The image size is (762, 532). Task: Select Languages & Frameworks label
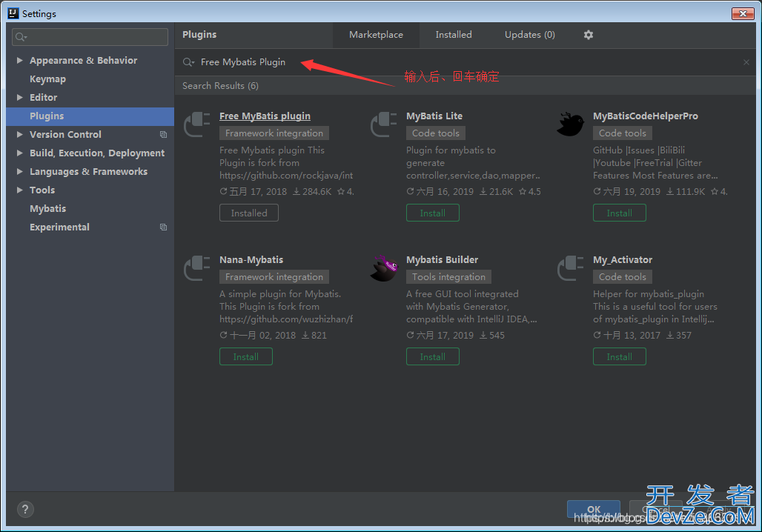[88, 171]
